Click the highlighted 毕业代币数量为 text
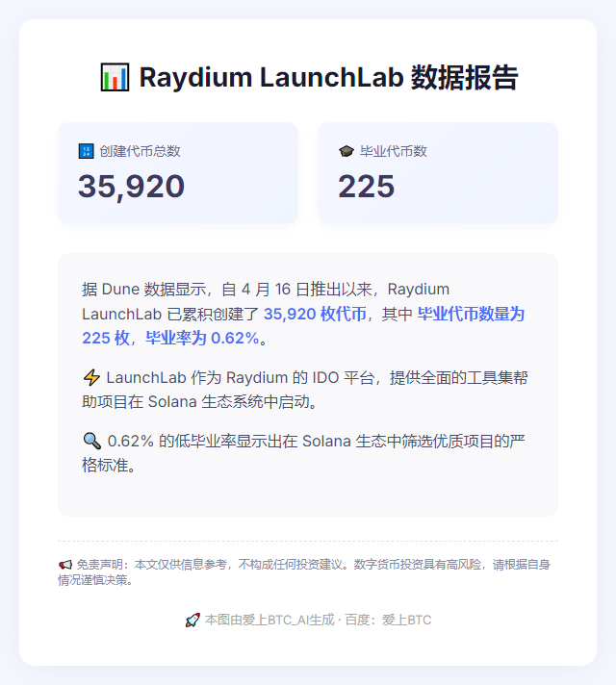Viewport: 616px width, 685px height. (471, 314)
